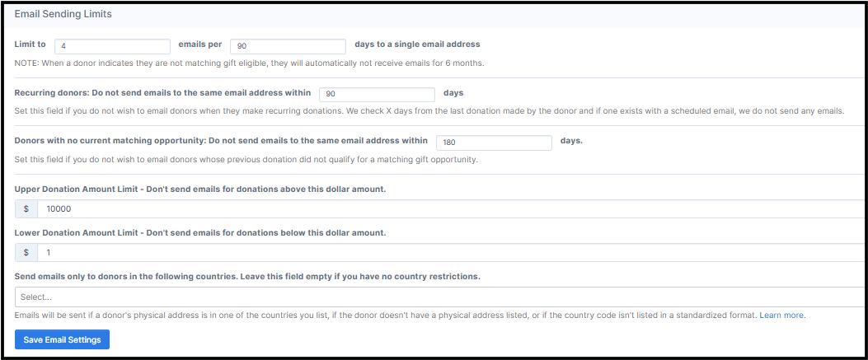Click the dollar sign beside the lower limit
Viewport: 868px width, 360px height.
click(x=26, y=253)
